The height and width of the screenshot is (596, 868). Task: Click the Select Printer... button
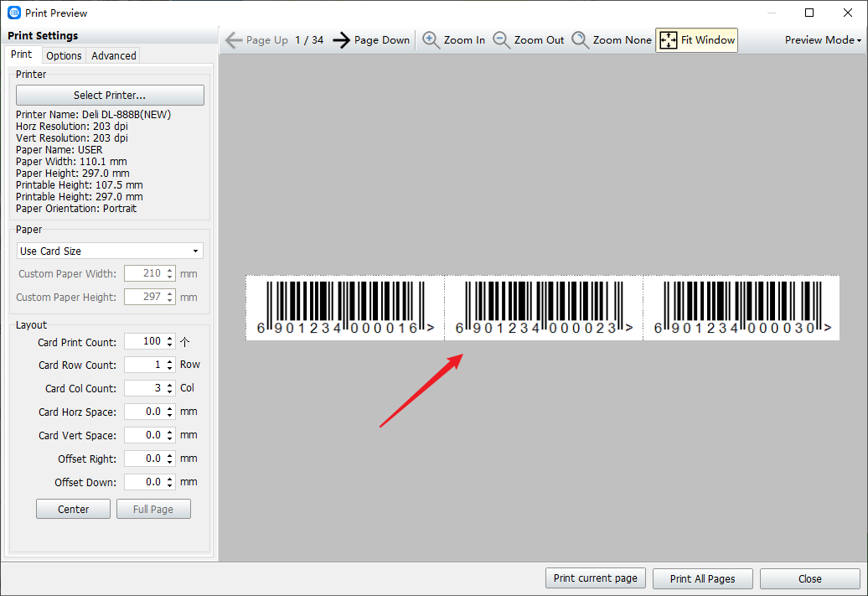110,96
